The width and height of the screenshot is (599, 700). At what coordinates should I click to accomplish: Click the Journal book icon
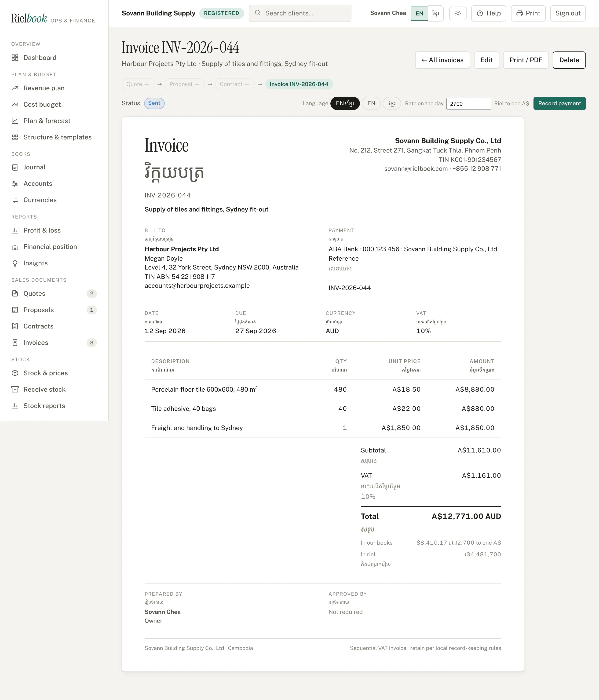pos(15,167)
